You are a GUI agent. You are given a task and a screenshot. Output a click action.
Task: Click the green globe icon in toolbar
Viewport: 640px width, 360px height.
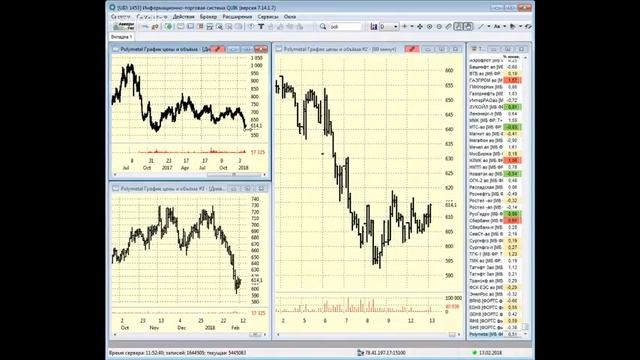[x=169, y=27]
